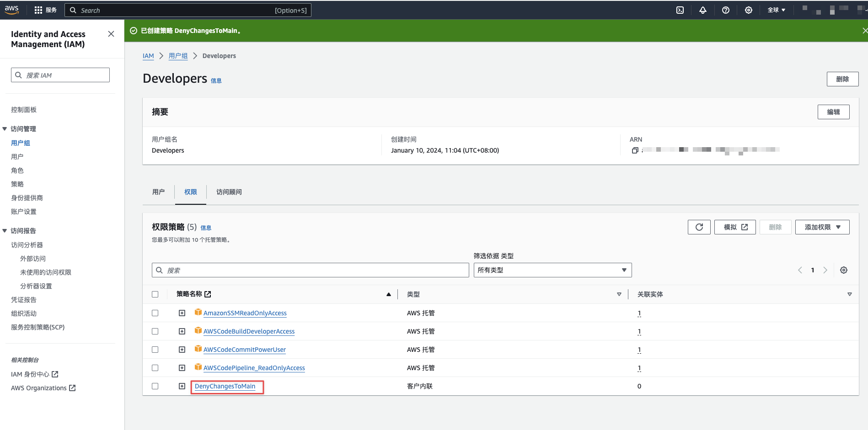This screenshot has width=868, height=430.
Task: Click the AmazonSSMReadOnlyAccess policy box icon
Action: pyautogui.click(x=198, y=312)
